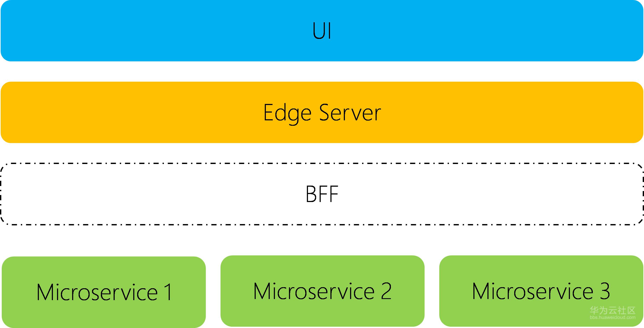
Task: Open the bbs.huaweicloud.com watermark link
Action: (612, 317)
